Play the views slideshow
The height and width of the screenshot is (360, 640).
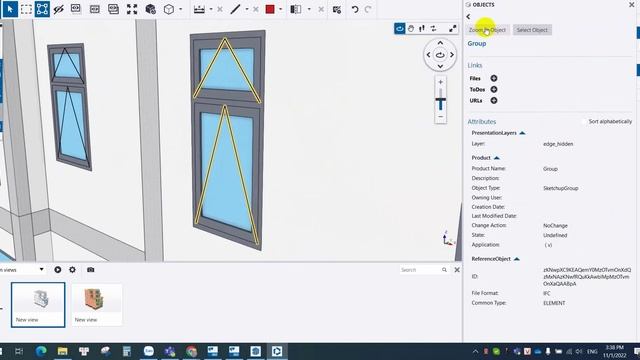pyautogui.click(x=58, y=270)
